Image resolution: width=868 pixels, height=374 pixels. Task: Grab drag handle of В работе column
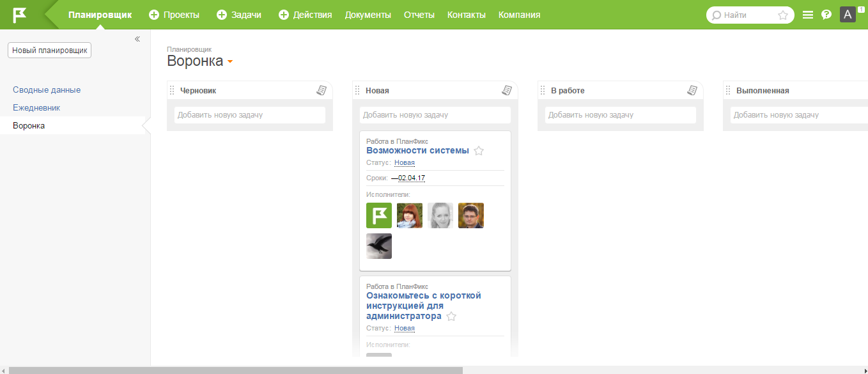click(x=543, y=90)
